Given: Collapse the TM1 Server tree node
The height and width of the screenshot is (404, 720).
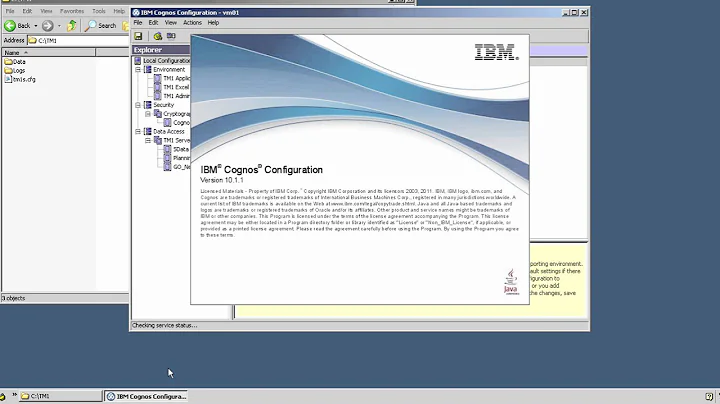Looking at the screenshot, I should pyautogui.click(x=148, y=140).
